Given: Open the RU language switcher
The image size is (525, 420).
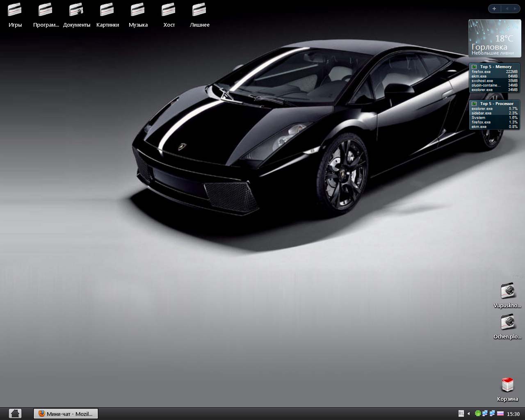Looking at the screenshot, I should [461, 413].
